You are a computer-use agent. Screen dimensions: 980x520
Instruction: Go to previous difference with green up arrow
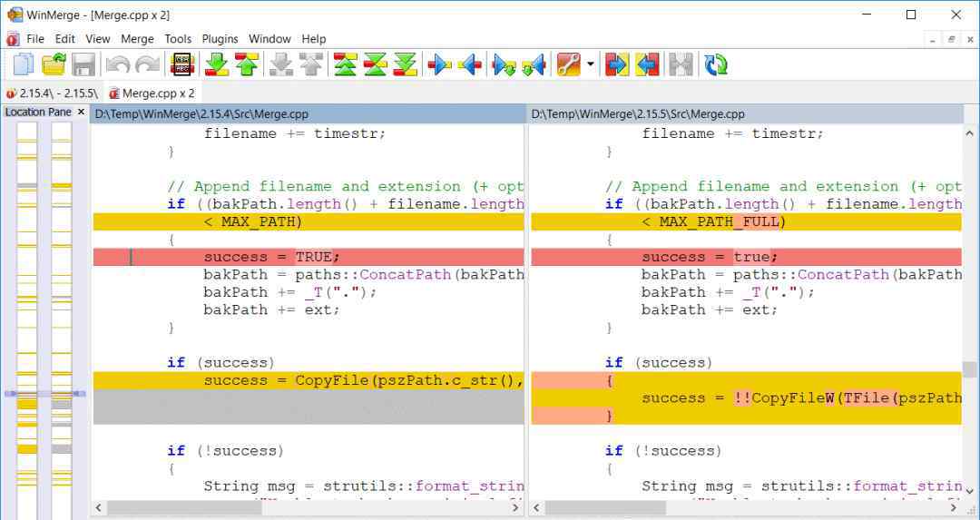pyautogui.click(x=247, y=65)
